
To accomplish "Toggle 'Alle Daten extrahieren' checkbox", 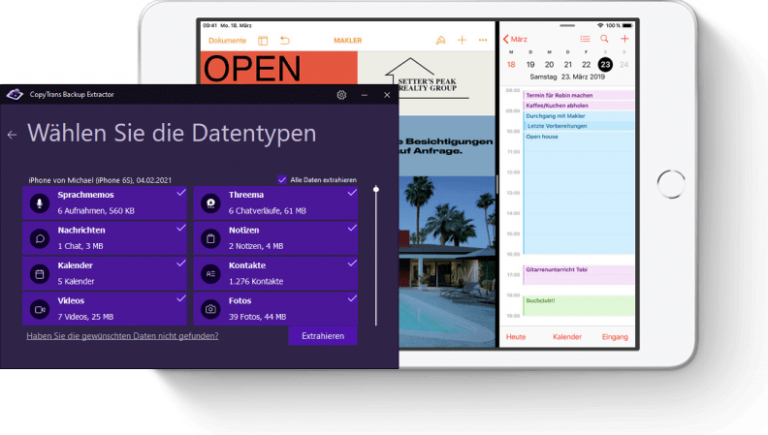I will 282,180.
